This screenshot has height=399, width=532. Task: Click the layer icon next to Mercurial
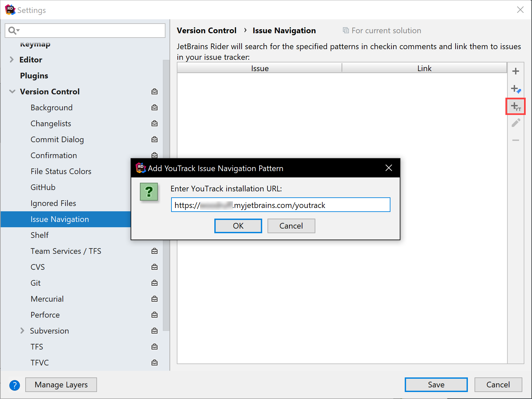pyautogui.click(x=155, y=299)
